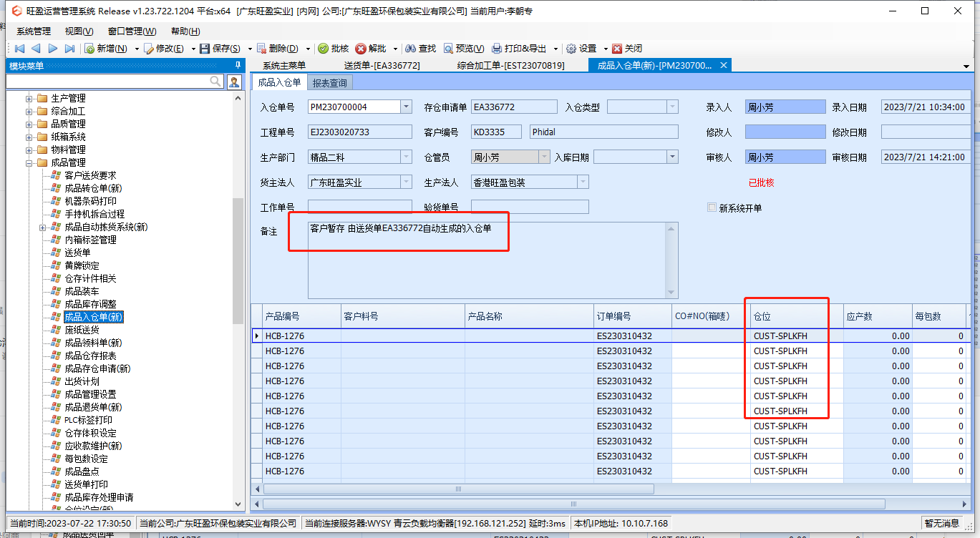This screenshot has height=538, width=980.
Task: Click the magnifier icon in module search box
Action: coord(215,82)
